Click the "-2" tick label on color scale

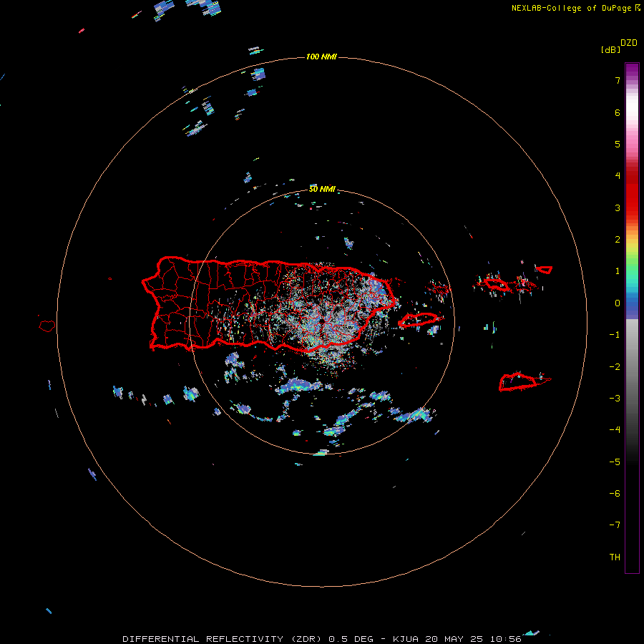pyautogui.click(x=615, y=367)
